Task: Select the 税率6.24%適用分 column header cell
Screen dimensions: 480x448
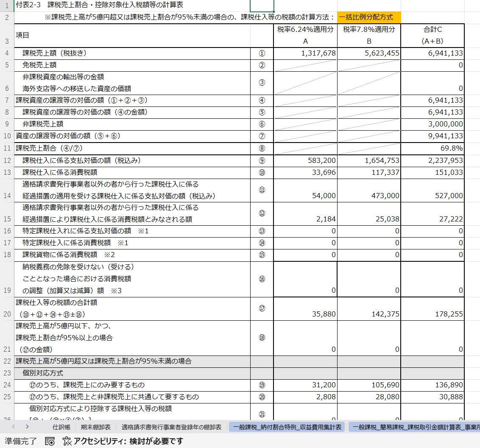Action: point(305,36)
